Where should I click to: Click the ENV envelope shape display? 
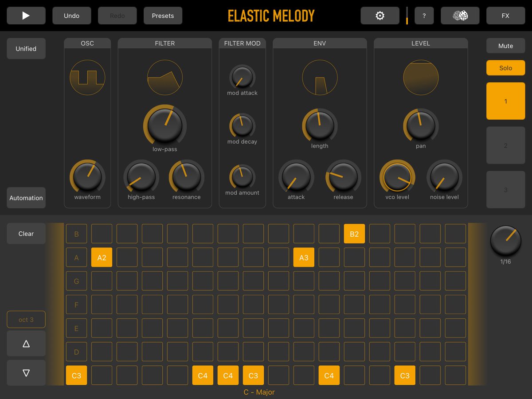point(319,77)
